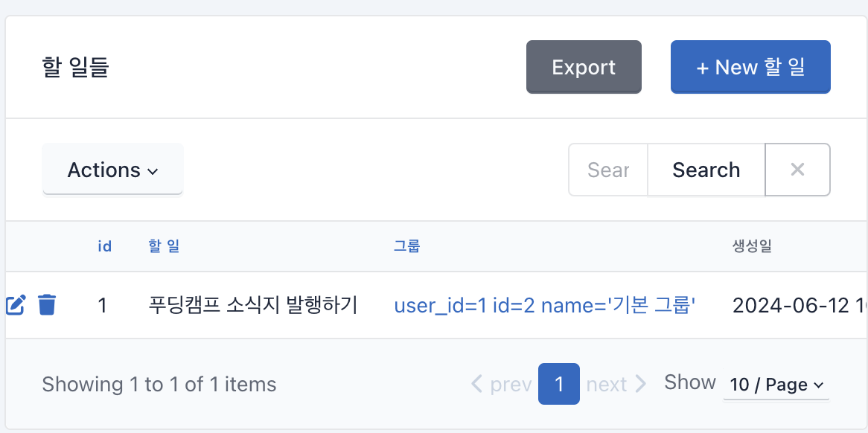Expand the 10 / Page selector
The height and width of the screenshot is (433, 868).
tap(776, 385)
